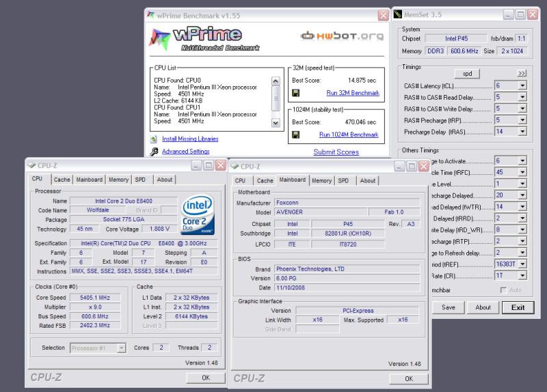Open CAS# Latency (tCL) dropdown
This screenshot has width=547, height=392.
pos(522,85)
